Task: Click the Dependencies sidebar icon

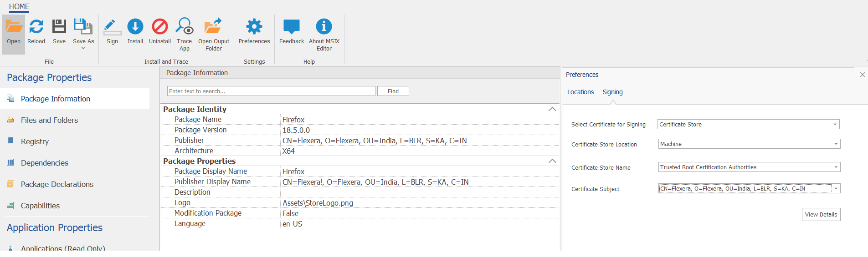Action: [10, 162]
